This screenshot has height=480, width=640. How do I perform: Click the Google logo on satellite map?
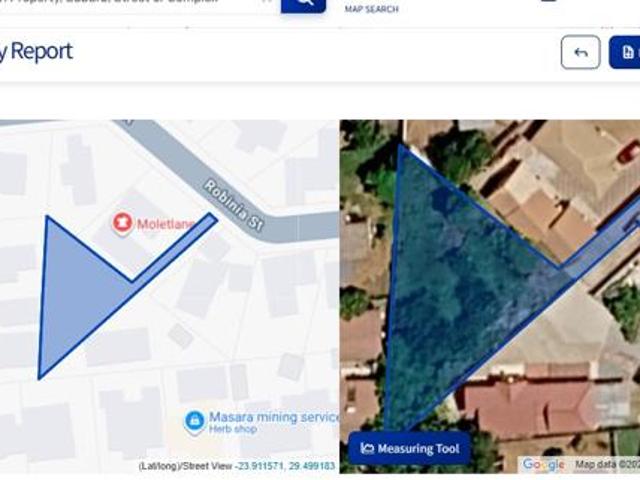pyautogui.click(x=543, y=464)
